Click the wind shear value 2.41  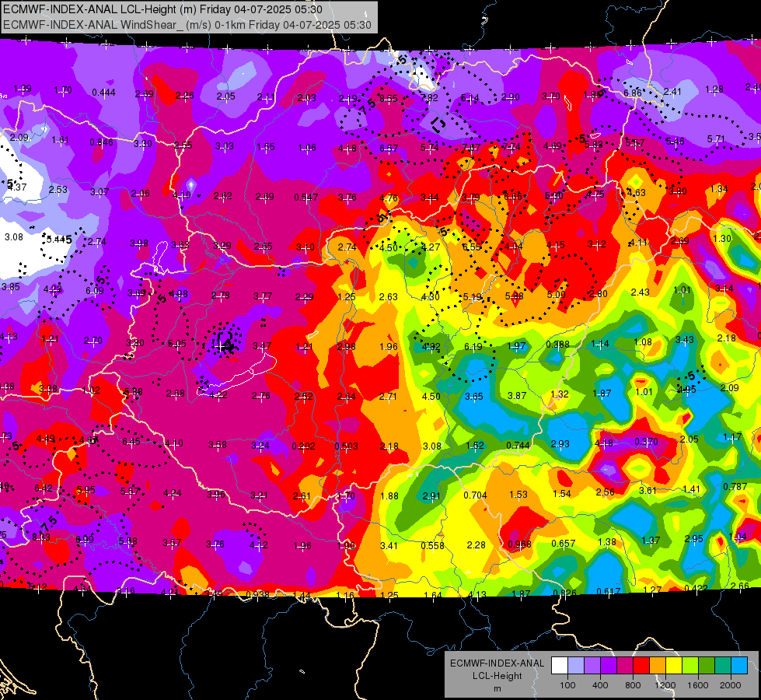pos(672,91)
